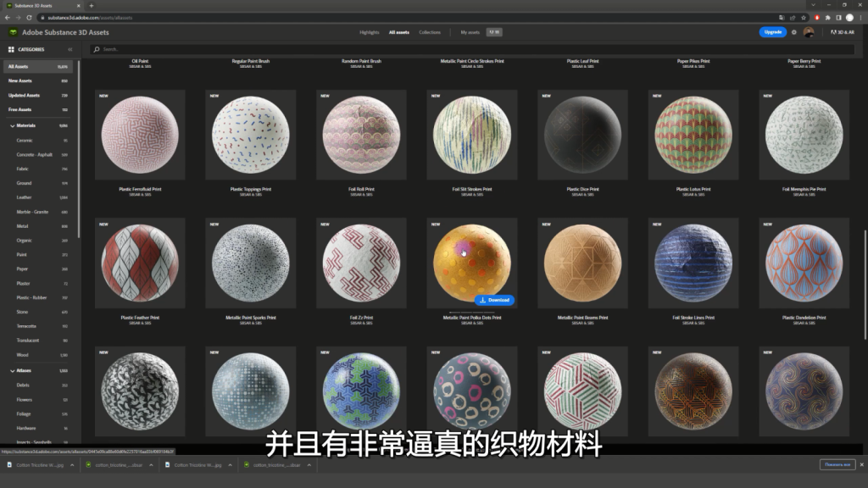Close the downloads bar
This screenshot has height=488, width=868.
[x=861, y=465]
